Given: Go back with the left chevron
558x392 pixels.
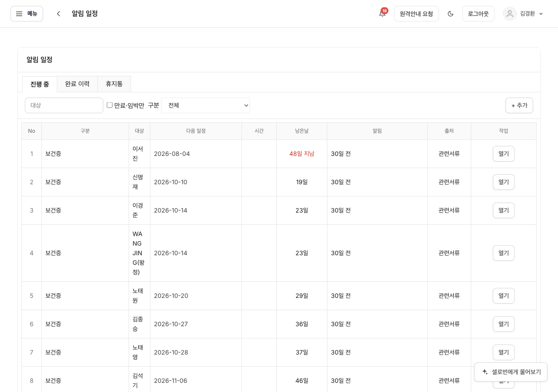Looking at the screenshot, I should point(58,14).
